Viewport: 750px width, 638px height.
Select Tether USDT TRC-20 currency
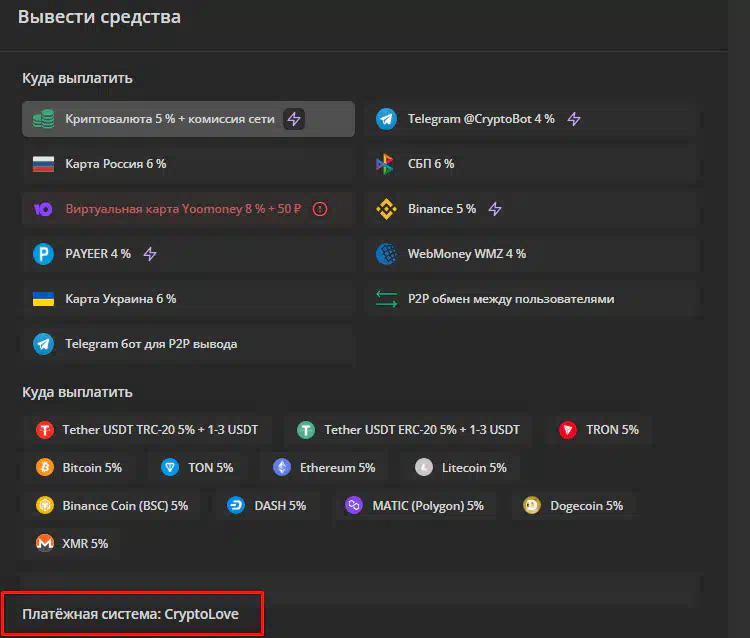[x=147, y=429]
